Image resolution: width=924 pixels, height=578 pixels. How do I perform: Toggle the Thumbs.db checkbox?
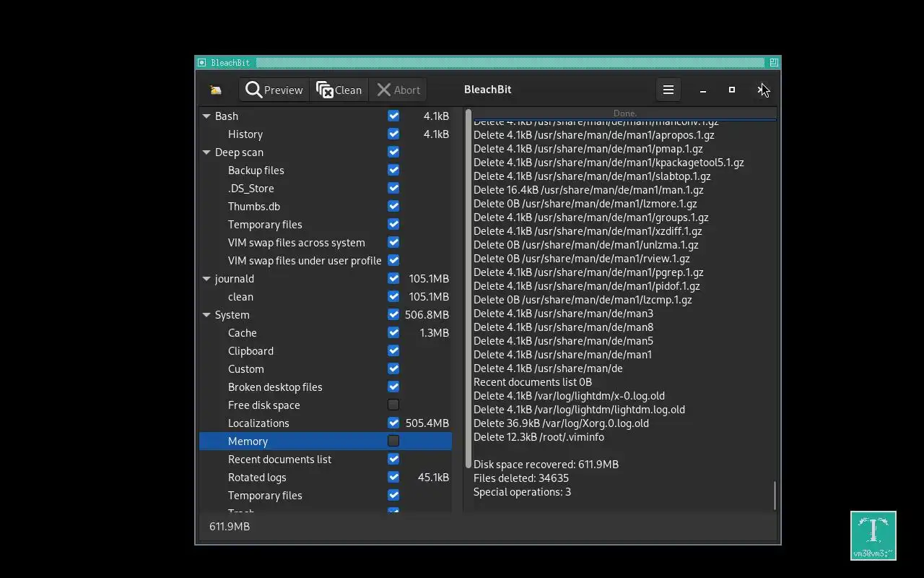click(393, 206)
